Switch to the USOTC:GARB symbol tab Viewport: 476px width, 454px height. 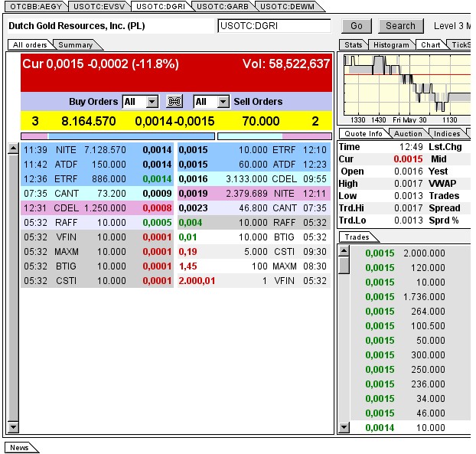(x=221, y=6)
